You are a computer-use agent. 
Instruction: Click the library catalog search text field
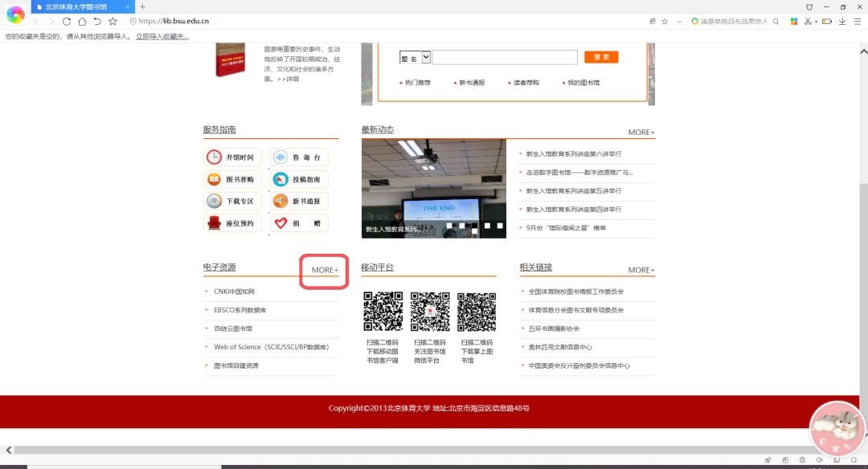coord(505,58)
